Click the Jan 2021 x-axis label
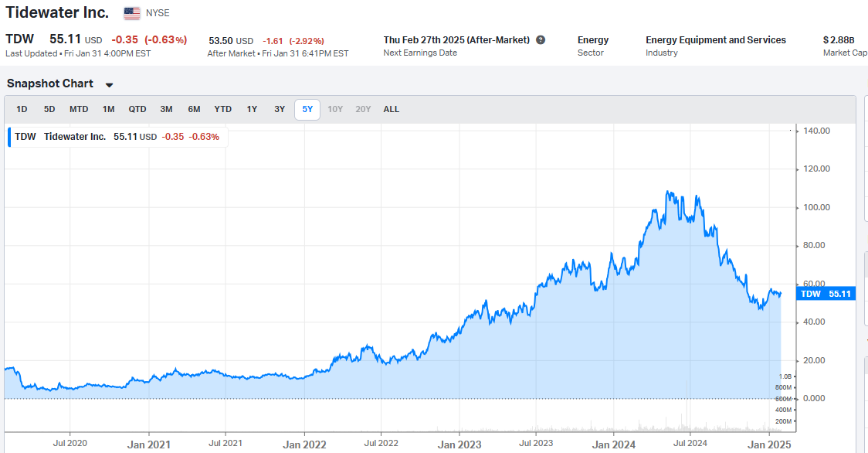868x453 pixels. coord(149,444)
